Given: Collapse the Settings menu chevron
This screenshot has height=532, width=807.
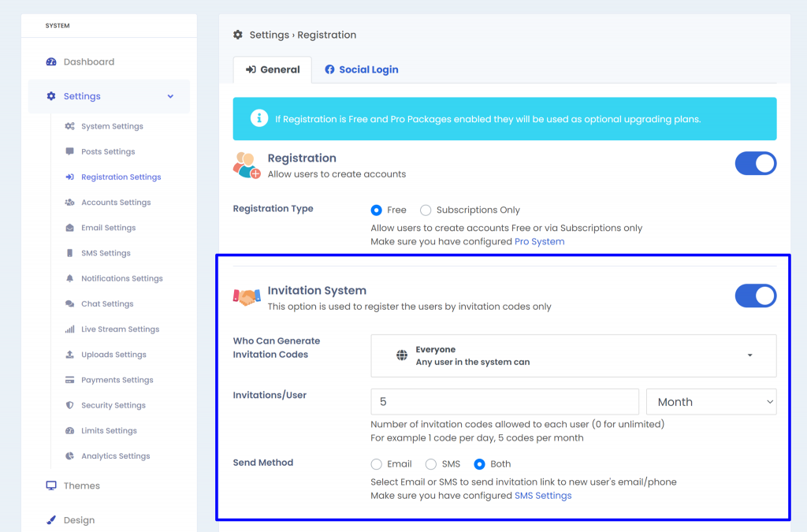Looking at the screenshot, I should [x=170, y=96].
